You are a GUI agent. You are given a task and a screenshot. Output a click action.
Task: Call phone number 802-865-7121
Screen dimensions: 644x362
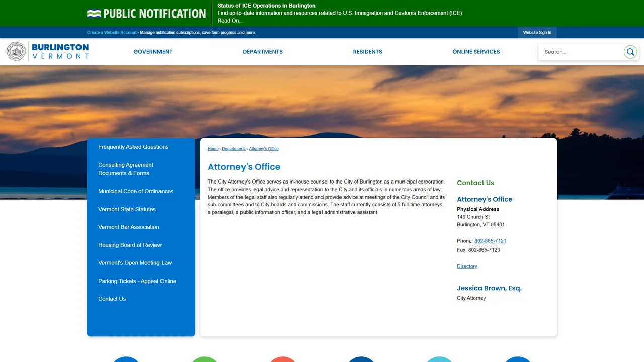click(490, 241)
